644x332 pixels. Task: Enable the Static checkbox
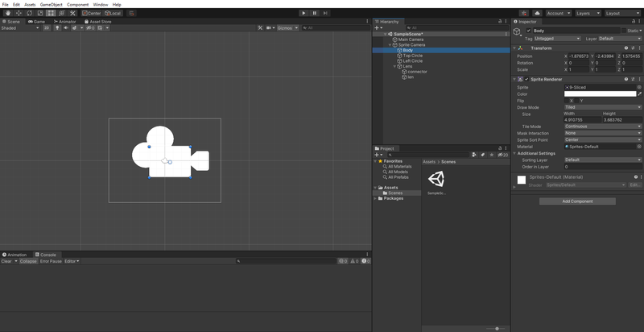(x=625, y=30)
